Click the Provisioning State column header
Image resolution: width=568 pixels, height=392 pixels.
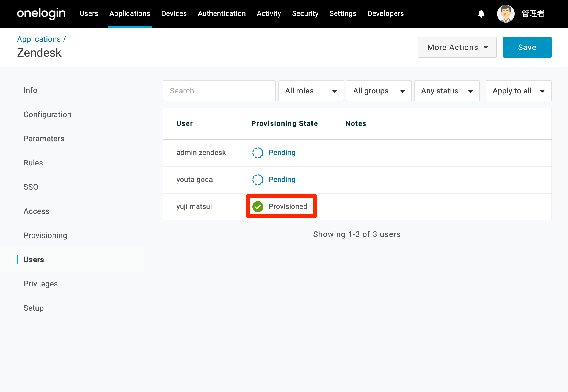coord(284,123)
